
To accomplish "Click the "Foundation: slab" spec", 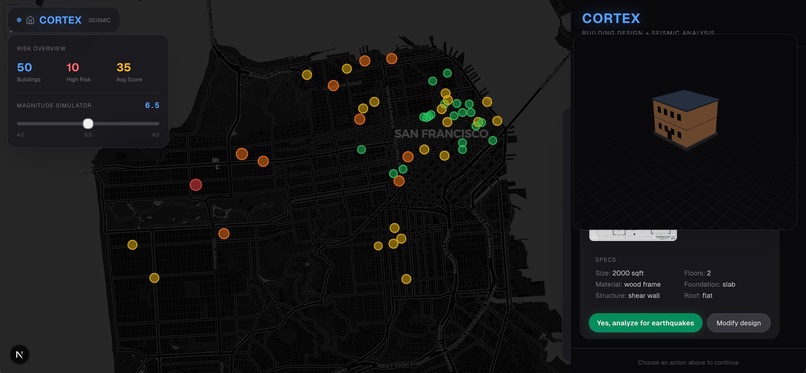I will pos(709,285).
